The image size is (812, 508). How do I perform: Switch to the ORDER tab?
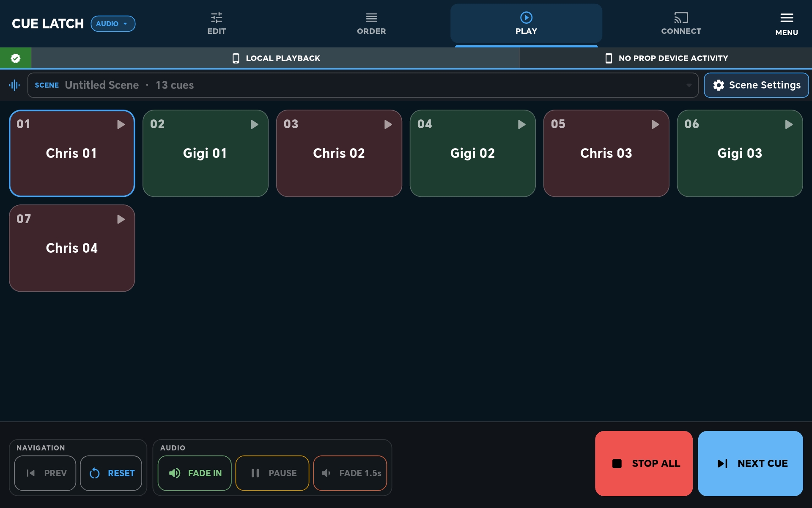click(371, 24)
